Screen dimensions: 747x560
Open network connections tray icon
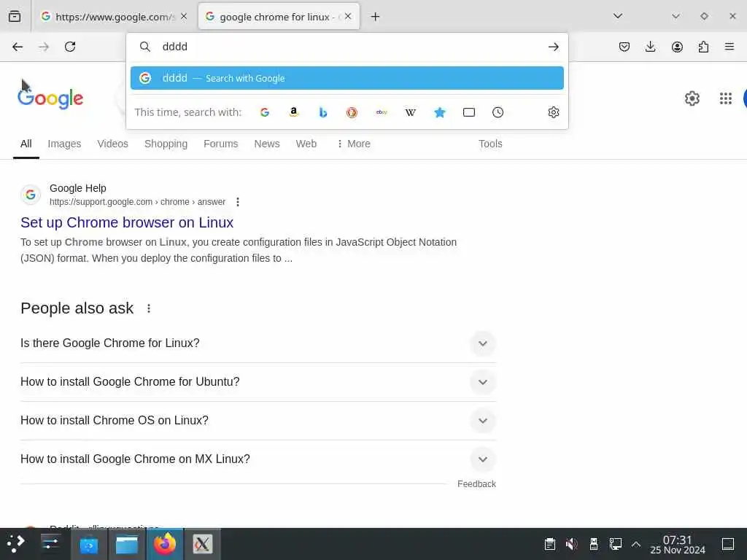(615, 544)
